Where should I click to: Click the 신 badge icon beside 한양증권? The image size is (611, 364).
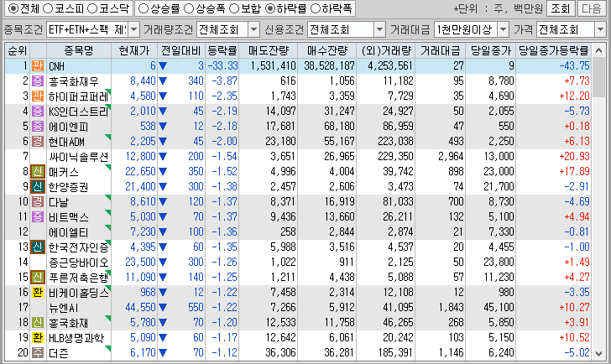click(x=38, y=186)
